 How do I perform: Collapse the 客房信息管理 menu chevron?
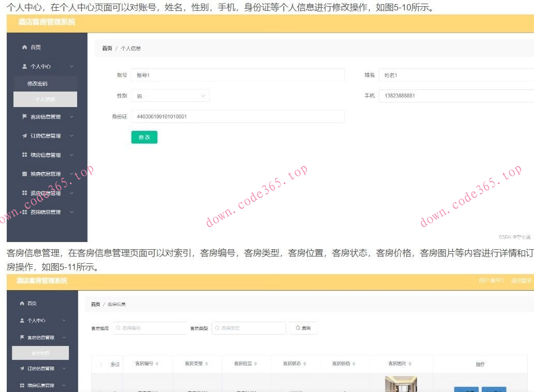72,117
